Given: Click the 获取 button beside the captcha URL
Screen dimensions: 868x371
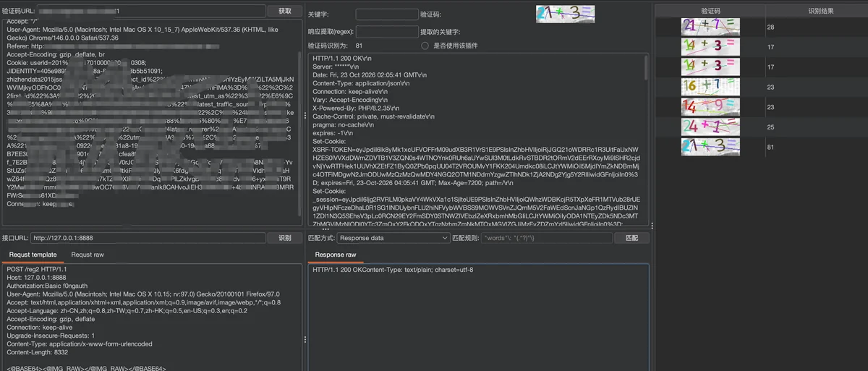Looking at the screenshot, I should (x=285, y=11).
